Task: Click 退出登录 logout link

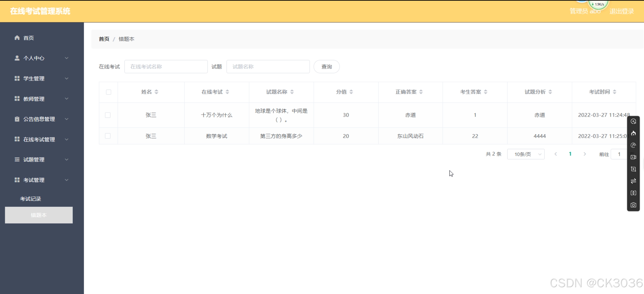Action: (622, 11)
